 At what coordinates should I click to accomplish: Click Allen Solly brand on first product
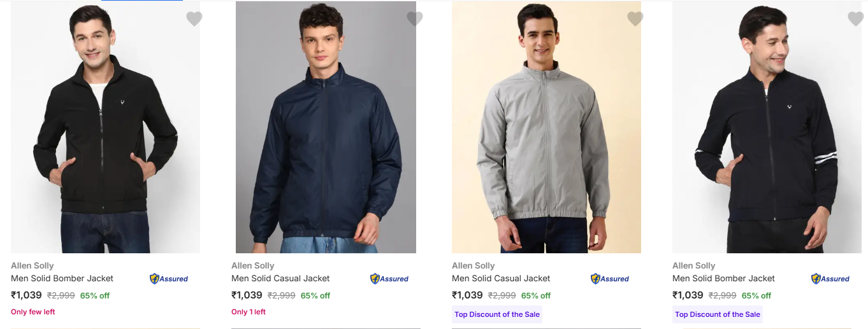32,265
